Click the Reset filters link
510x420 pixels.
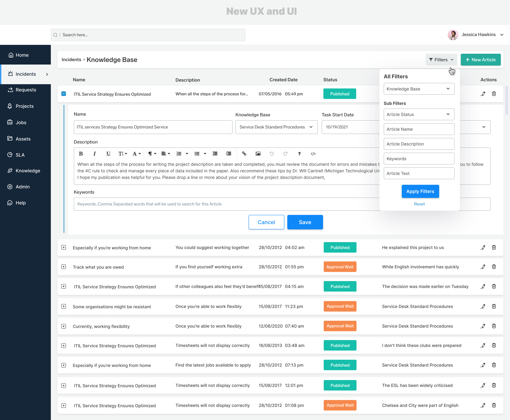[x=419, y=204]
